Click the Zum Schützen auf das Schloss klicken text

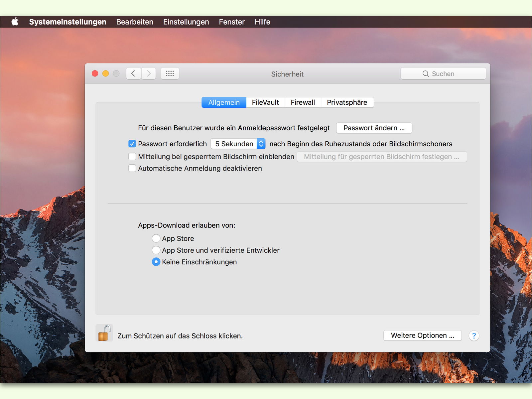pos(180,336)
